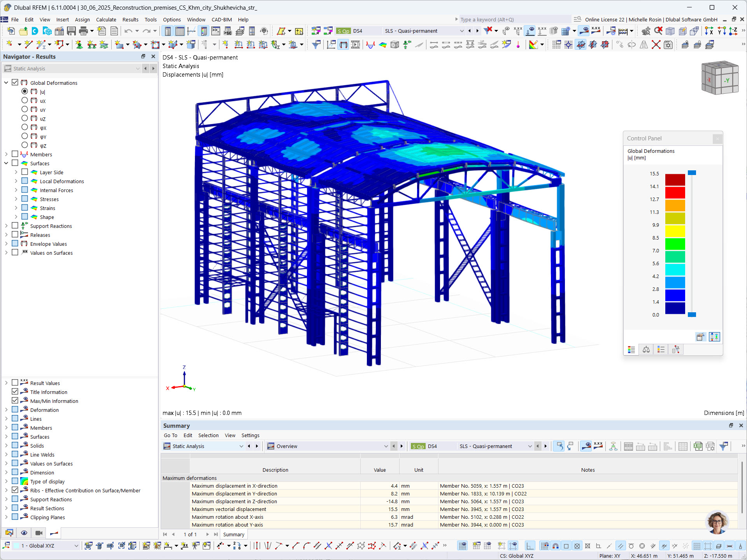Open the Calculate menu
This screenshot has width=747, height=560.
(106, 19)
